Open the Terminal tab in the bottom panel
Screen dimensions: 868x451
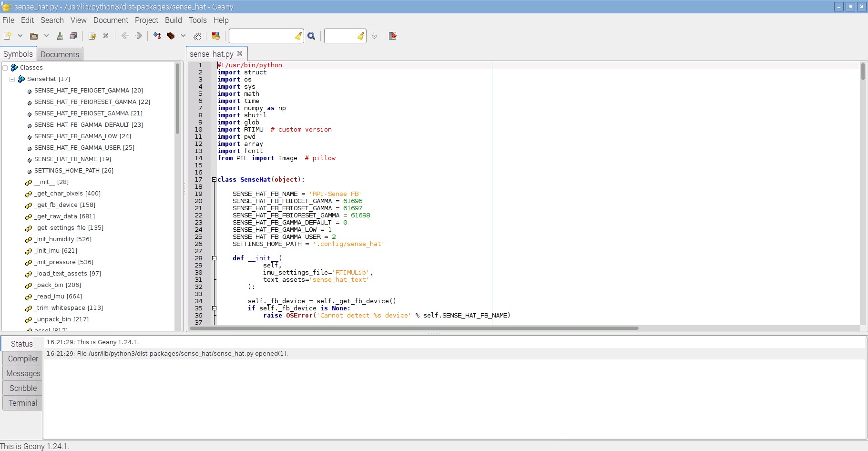coord(22,403)
